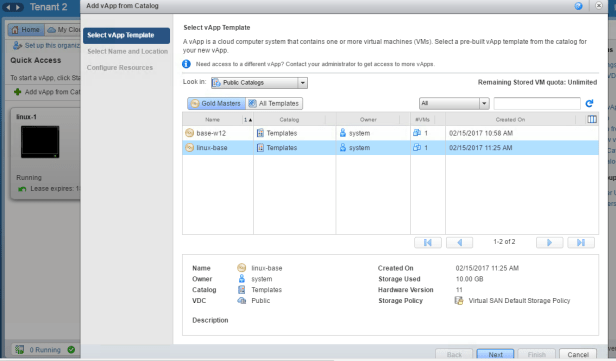Open the column chooser icon
The height and width of the screenshot is (361, 616).
[592, 119]
